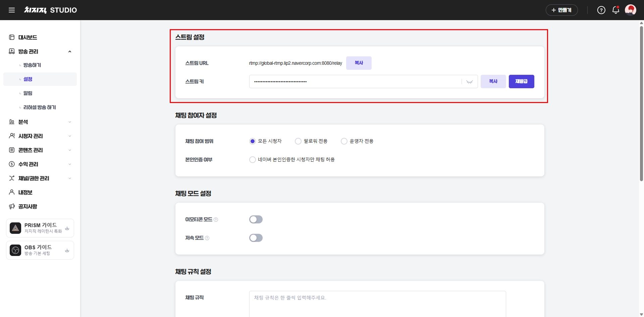This screenshot has height=317, width=644.
Task: Click the rtmp stream URL text
Action: point(296,63)
